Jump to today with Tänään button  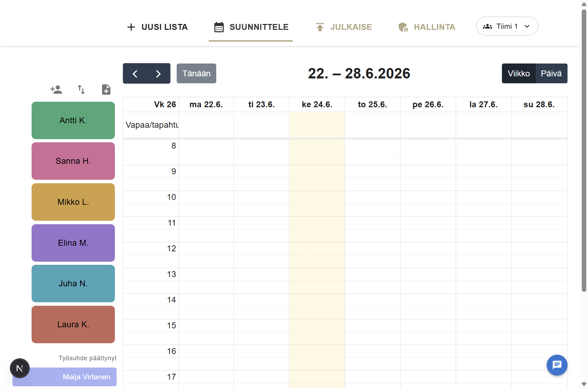(x=196, y=74)
